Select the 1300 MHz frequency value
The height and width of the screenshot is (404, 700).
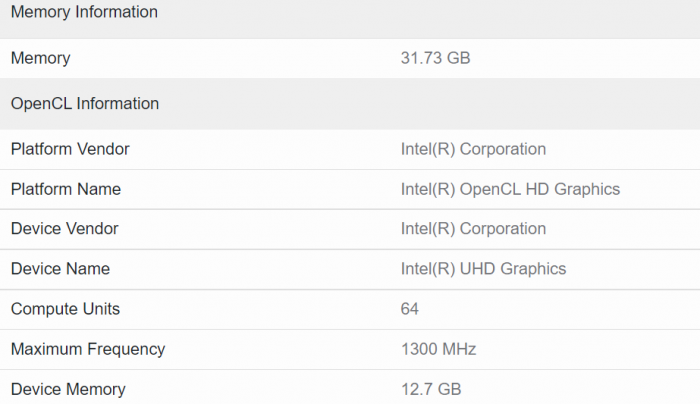(438, 349)
